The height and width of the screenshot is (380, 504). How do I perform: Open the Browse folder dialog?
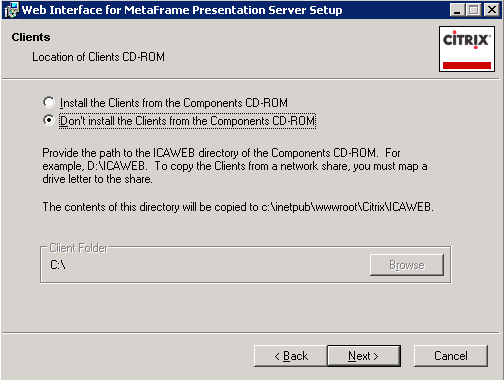click(407, 265)
